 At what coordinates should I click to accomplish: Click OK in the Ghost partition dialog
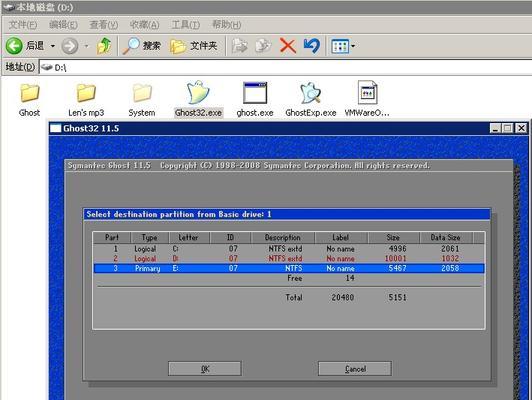tap(205, 368)
